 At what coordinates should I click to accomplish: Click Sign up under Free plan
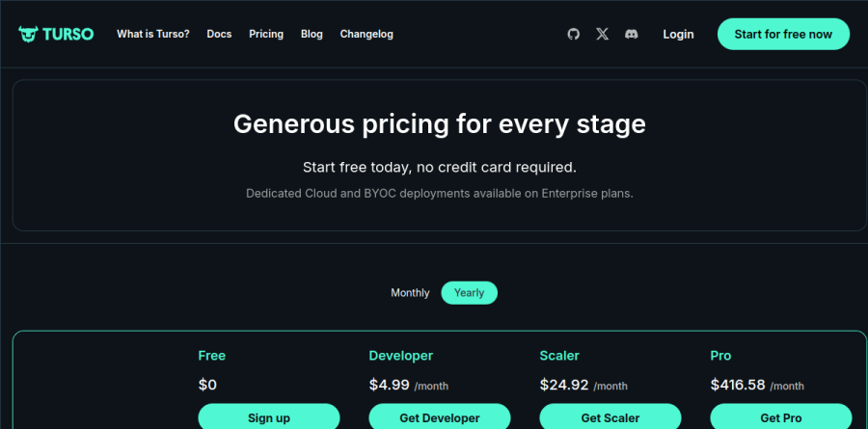[x=269, y=416]
